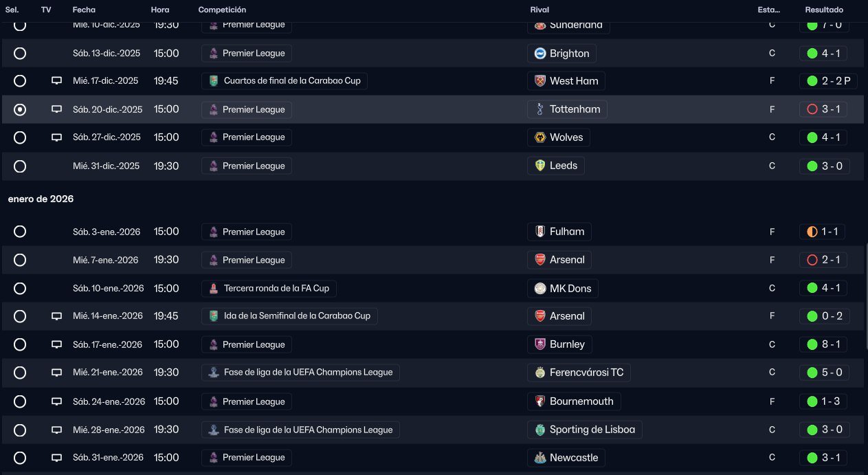This screenshot has height=475, width=868.
Task: Select the Brighton match radio button
Action: pyautogui.click(x=20, y=53)
